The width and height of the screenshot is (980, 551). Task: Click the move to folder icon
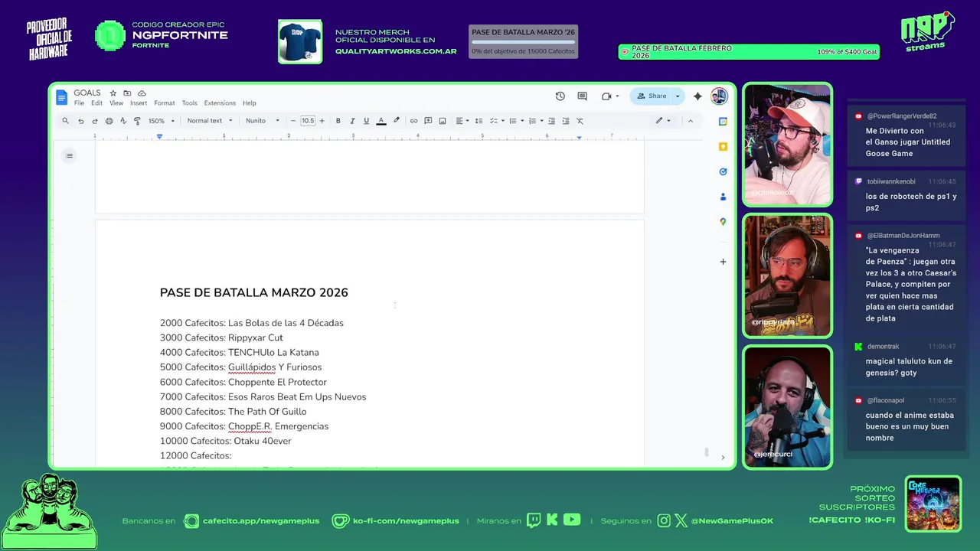pos(127,93)
